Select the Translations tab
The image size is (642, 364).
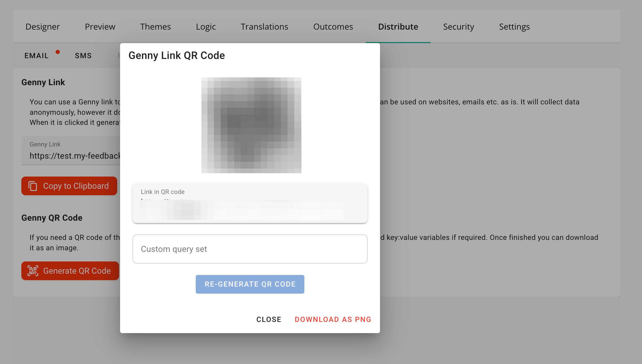point(264,27)
